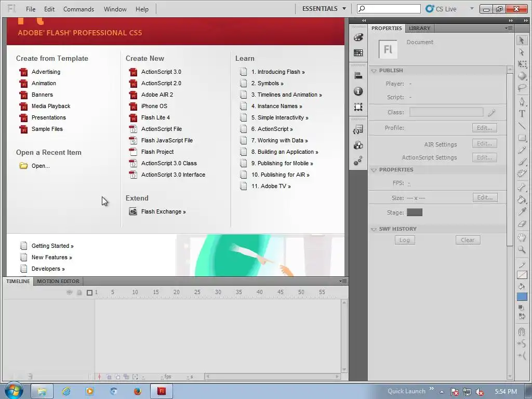Collapse the SWF HISTORY section
The height and width of the screenshot is (399, 532).
pos(374,229)
